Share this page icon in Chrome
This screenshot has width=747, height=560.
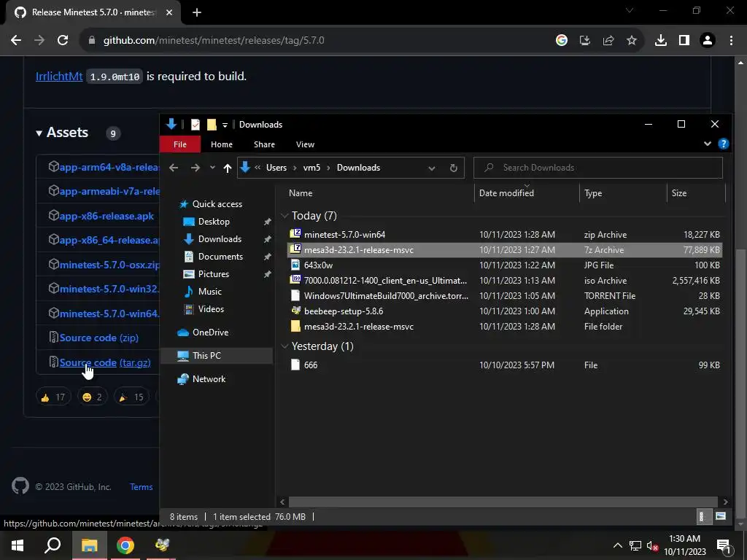[608, 41]
